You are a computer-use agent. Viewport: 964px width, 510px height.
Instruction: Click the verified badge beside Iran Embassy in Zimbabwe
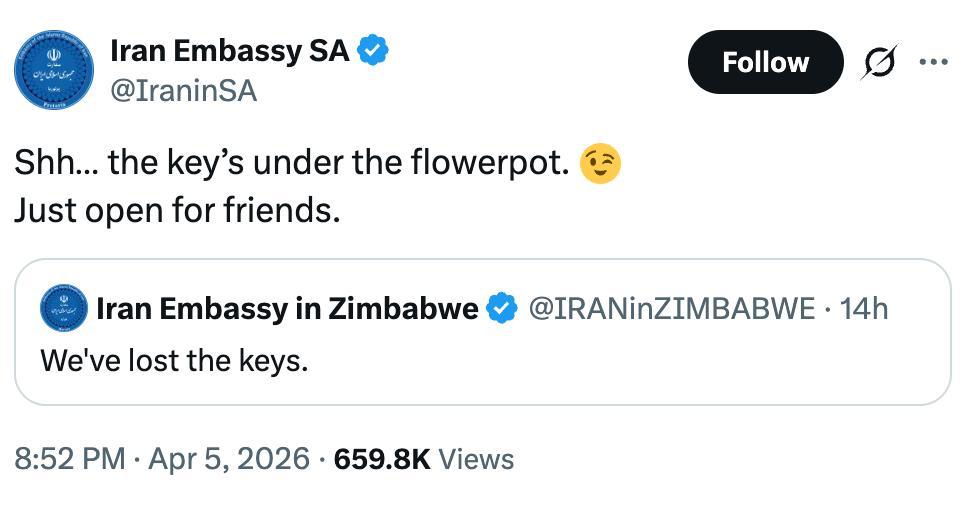point(501,309)
